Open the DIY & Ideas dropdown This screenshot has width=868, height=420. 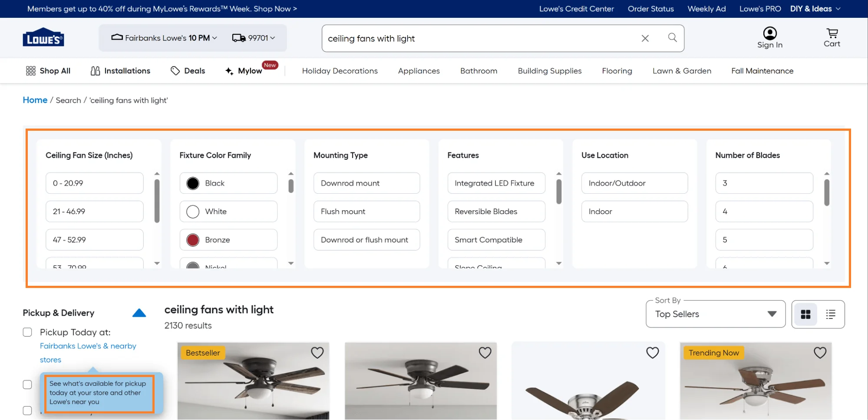point(815,9)
